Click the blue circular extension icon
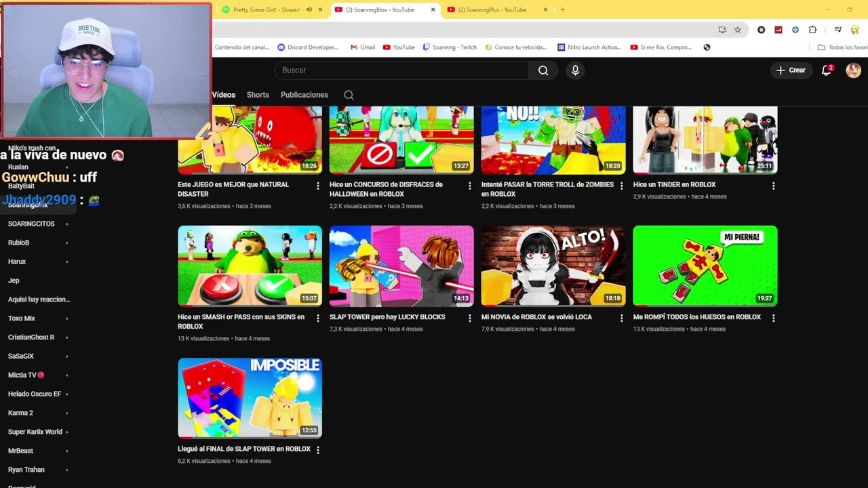This screenshot has height=488, width=868. click(x=795, y=30)
